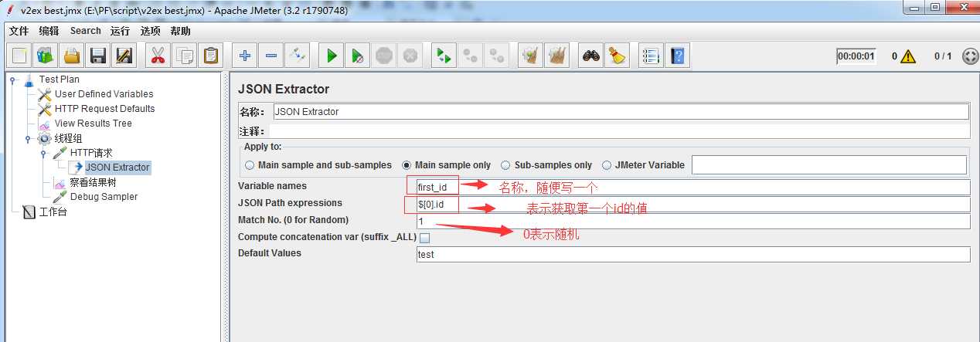
Task: Paste element using the clipboard icon
Action: coord(211,56)
